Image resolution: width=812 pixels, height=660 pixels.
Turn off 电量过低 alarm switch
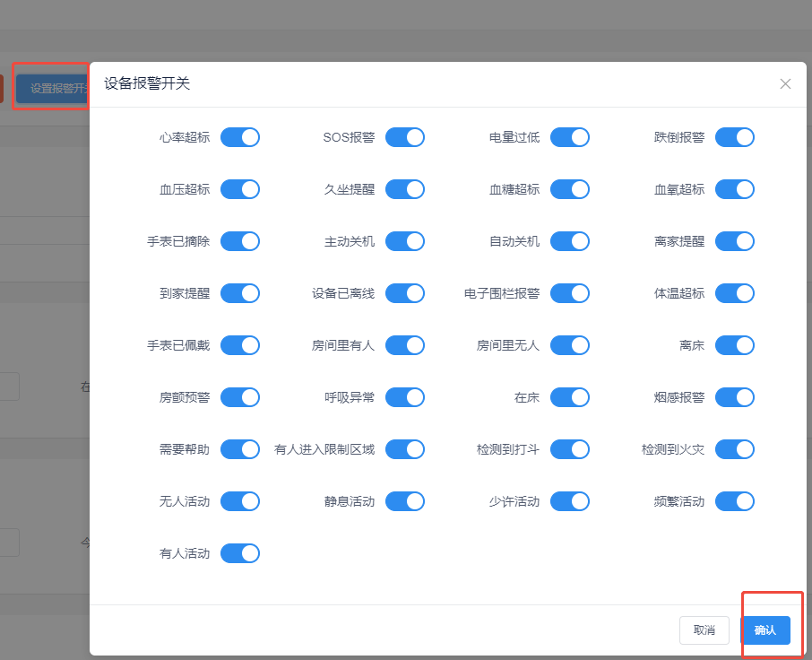click(x=570, y=137)
